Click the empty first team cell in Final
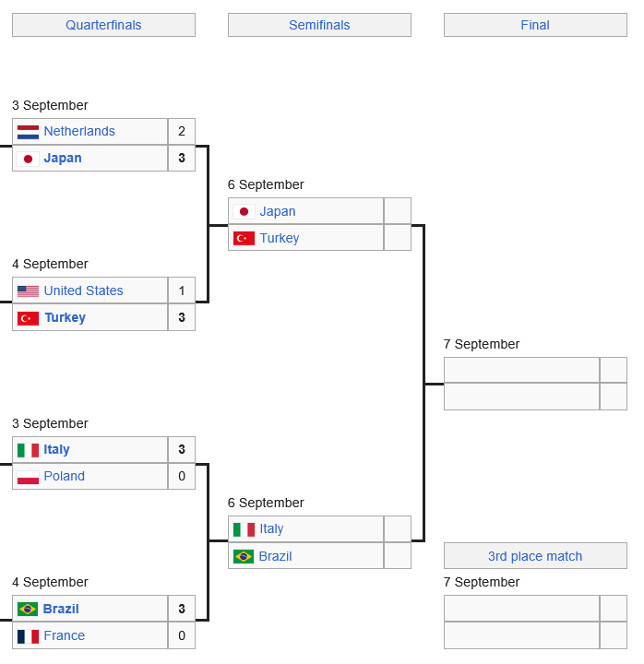The image size is (644, 664). [x=521, y=370]
